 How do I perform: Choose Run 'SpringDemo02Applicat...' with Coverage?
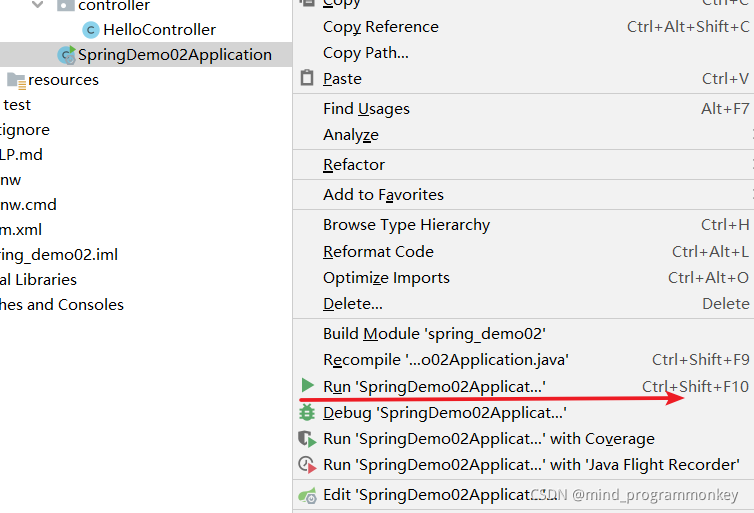pos(523,439)
